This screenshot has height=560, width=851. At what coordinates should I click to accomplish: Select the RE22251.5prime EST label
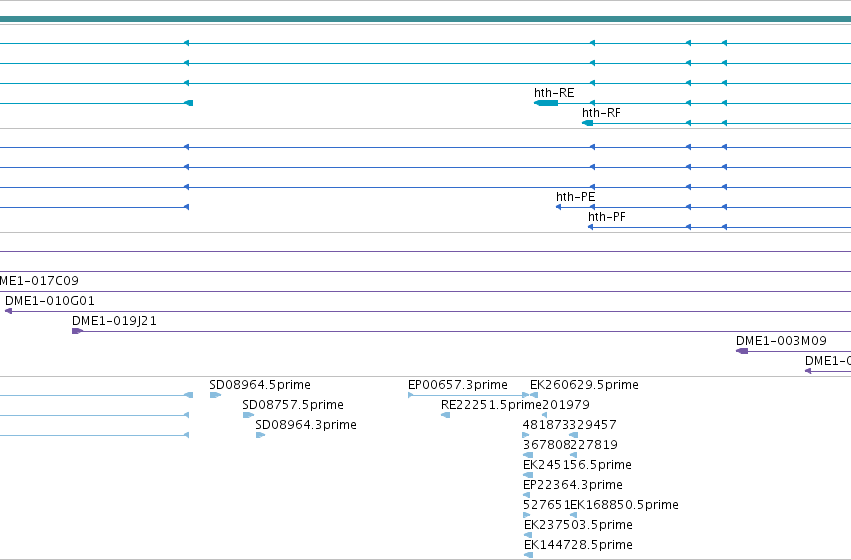click(492, 405)
